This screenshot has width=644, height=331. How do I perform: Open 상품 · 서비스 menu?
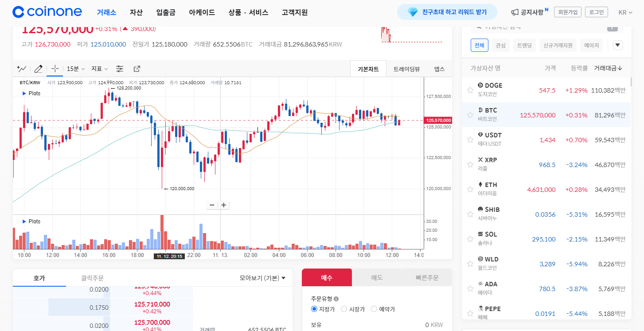(x=248, y=12)
